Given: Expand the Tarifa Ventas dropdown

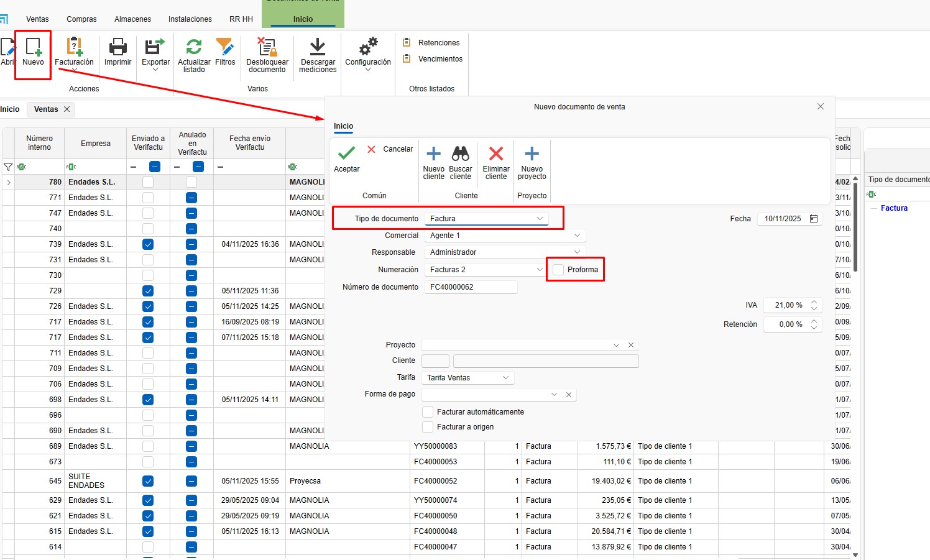Looking at the screenshot, I should coord(505,378).
